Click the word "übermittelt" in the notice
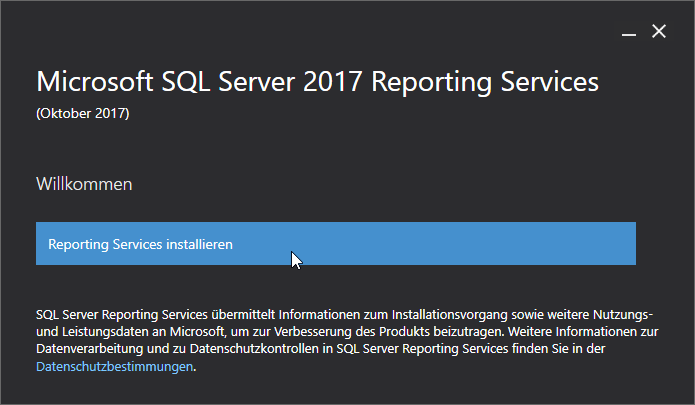This screenshot has width=695, height=405. pos(230,313)
